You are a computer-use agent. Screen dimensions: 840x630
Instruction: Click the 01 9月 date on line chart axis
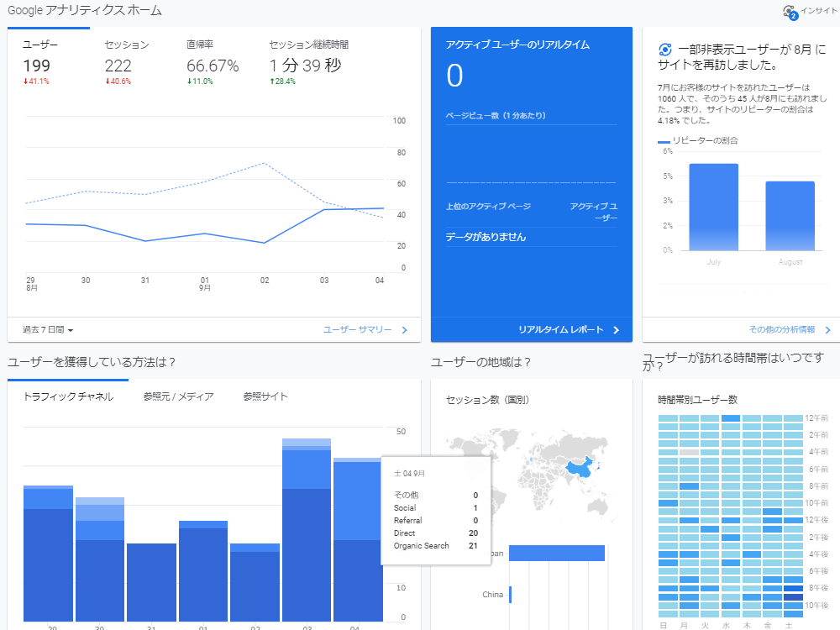tap(205, 284)
